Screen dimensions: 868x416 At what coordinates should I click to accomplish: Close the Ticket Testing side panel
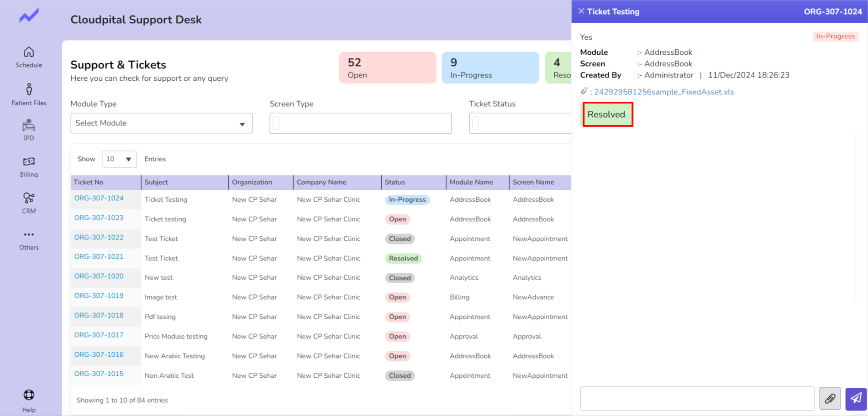click(x=581, y=11)
